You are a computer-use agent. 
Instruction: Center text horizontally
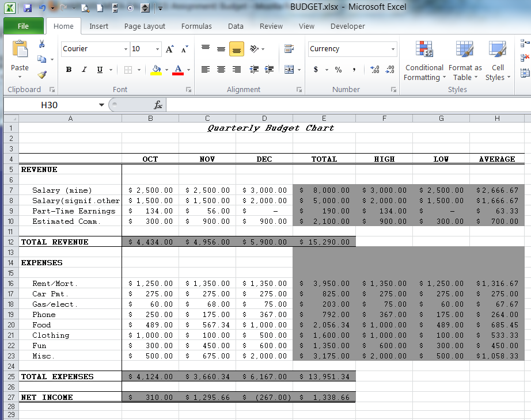(221, 70)
